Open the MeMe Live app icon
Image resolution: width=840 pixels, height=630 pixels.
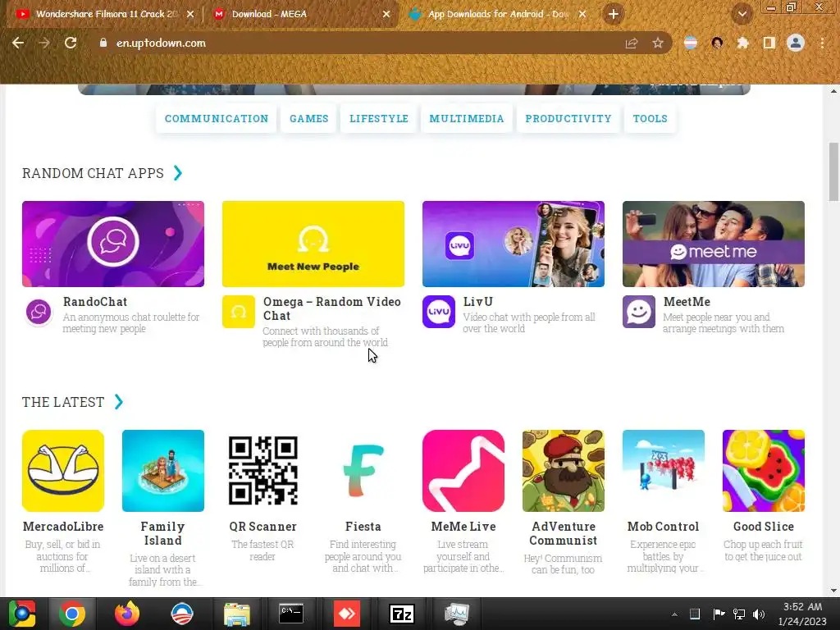point(463,470)
